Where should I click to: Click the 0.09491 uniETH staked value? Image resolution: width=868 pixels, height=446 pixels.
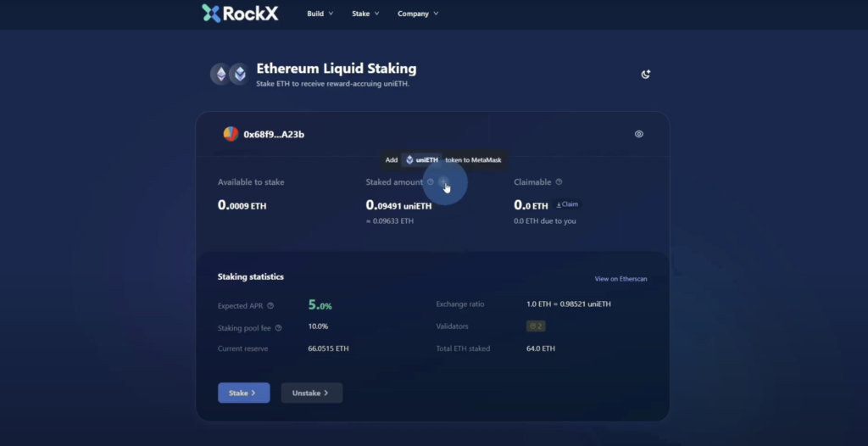[x=398, y=205]
